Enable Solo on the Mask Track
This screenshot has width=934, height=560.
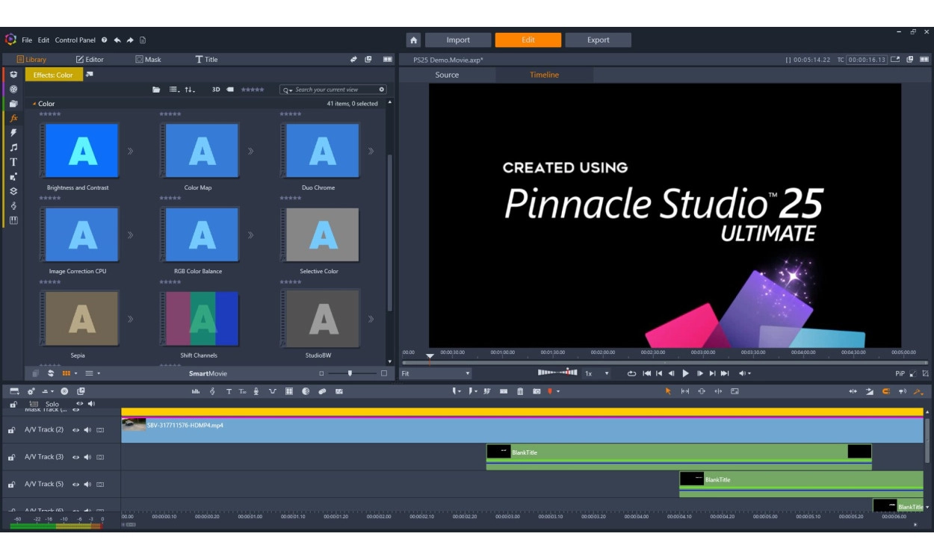52,403
